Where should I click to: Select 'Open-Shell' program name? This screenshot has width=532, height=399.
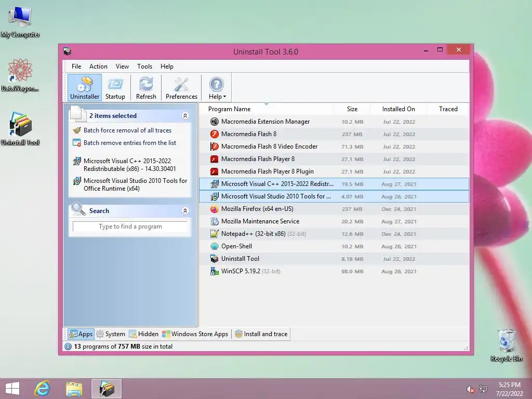pos(236,246)
